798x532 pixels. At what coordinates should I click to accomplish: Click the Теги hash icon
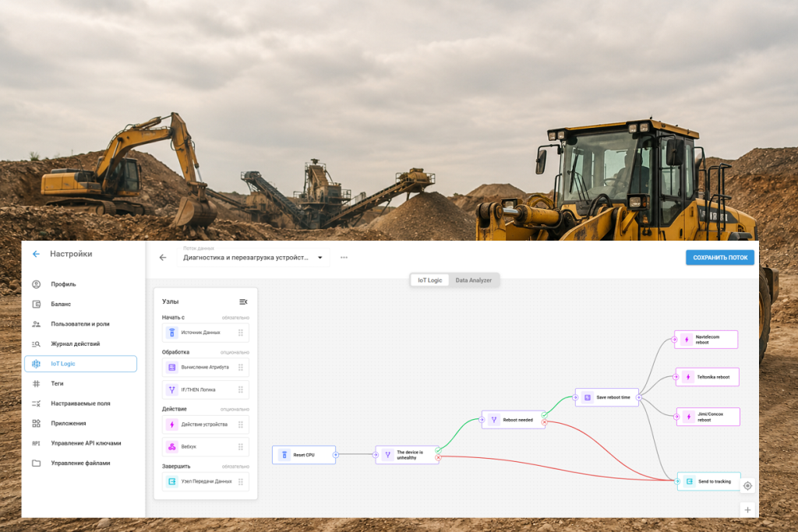click(36, 383)
